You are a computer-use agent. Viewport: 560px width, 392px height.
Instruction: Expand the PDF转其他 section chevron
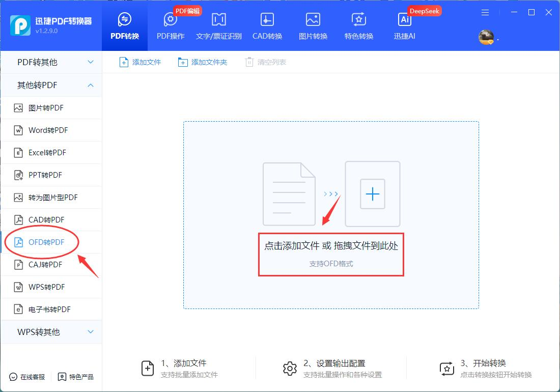[x=91, y=62]
